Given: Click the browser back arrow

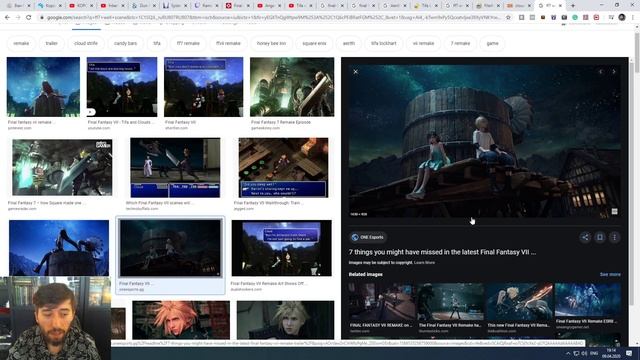Looking at the screenshot, I should (7, 18).
